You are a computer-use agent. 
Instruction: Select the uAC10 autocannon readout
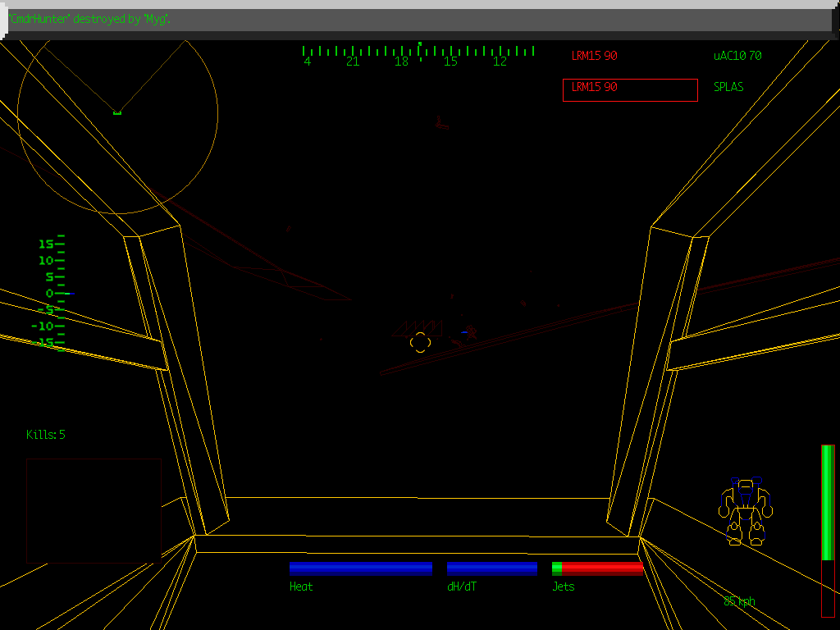pyautogui.click(x=736, y=56)
